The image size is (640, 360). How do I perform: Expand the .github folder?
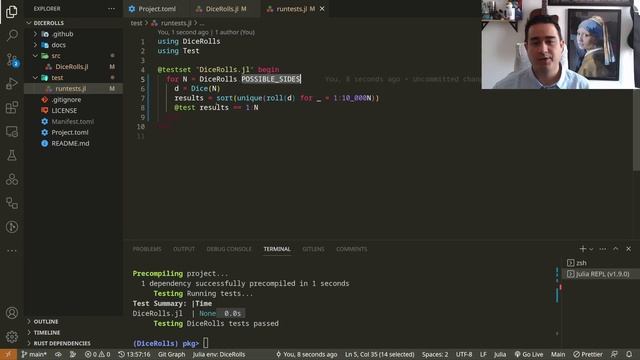pyautogui.click(x=73, y=34)
